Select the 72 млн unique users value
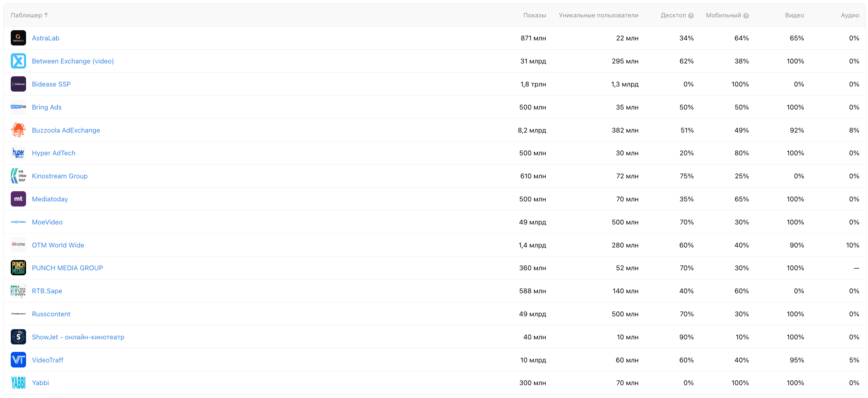This screenshot has height=398, width=868. (x=627, y=176)
